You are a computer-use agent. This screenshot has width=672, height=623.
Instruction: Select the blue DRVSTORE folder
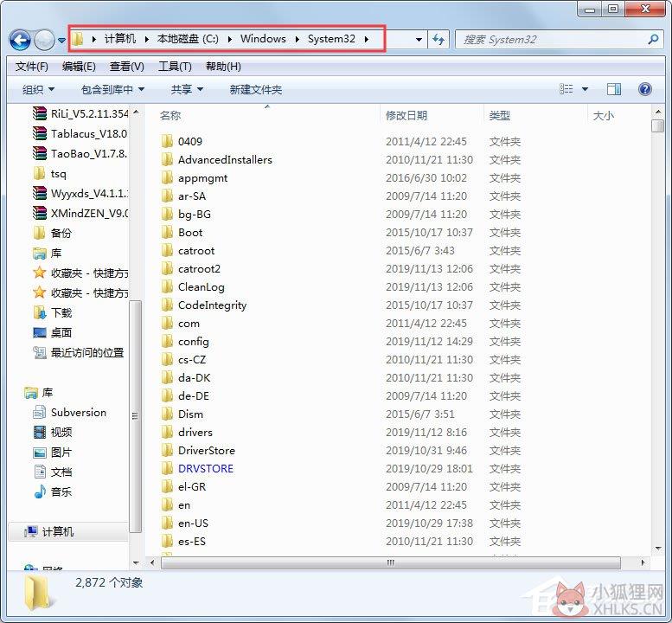click(x=197, y=469)
